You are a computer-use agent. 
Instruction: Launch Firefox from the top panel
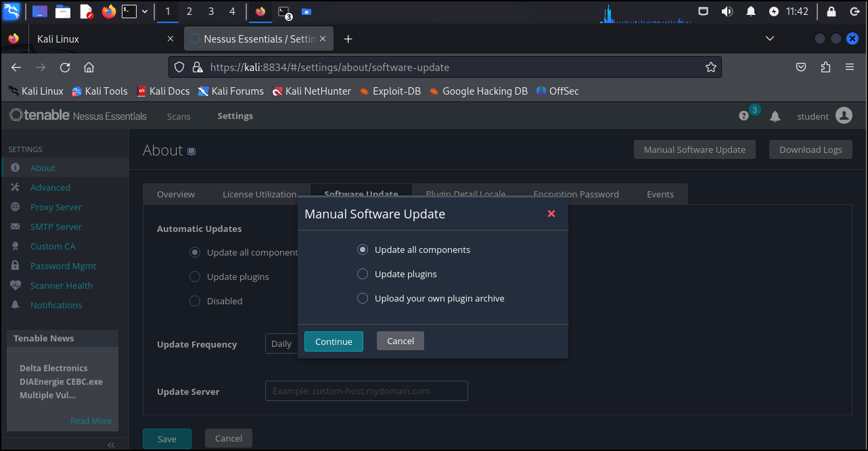coord(108,11)
